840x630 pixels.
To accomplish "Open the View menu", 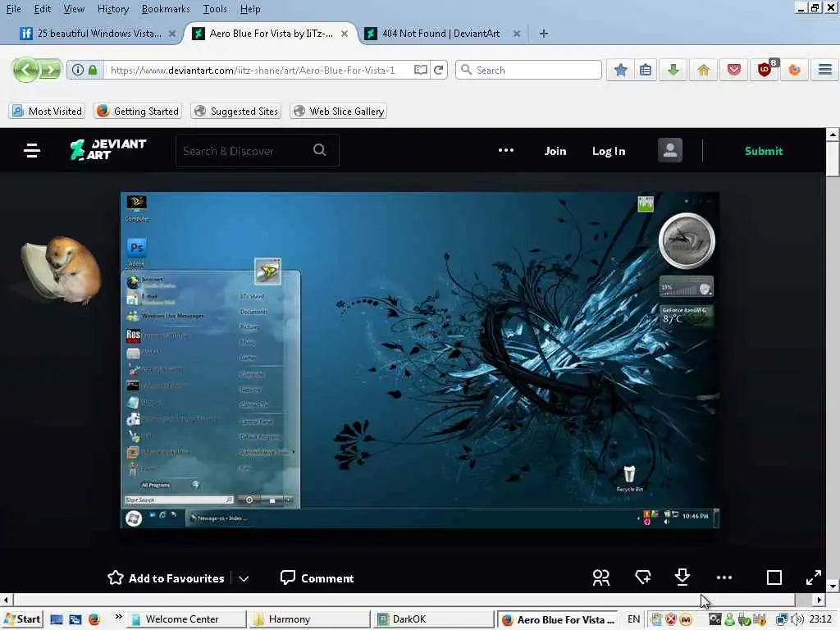I will tap(74, 8).
